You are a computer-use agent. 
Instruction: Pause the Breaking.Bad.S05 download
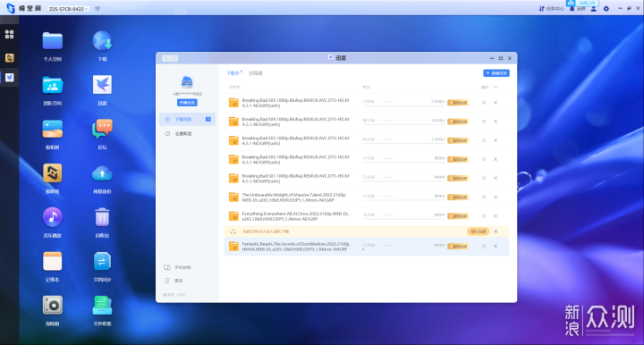[x=484, y=103]
